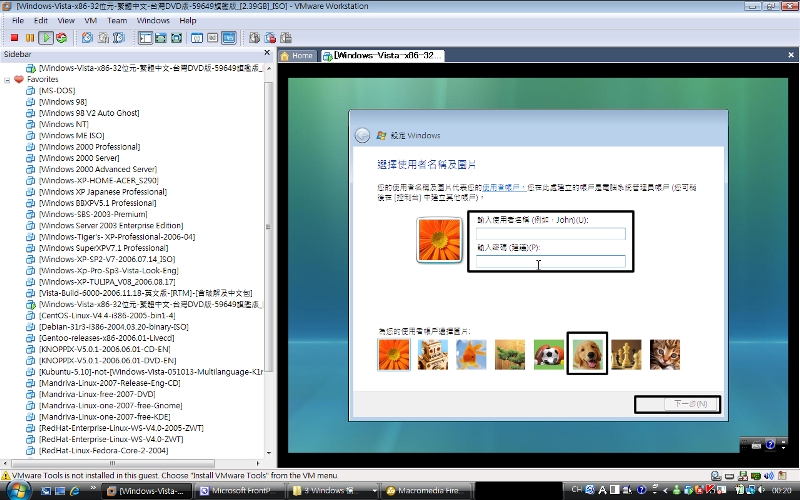The height and width of the screenshot is (500, 800).
Task: Choose the orange flower account picture
Action: tap(394, 355)
